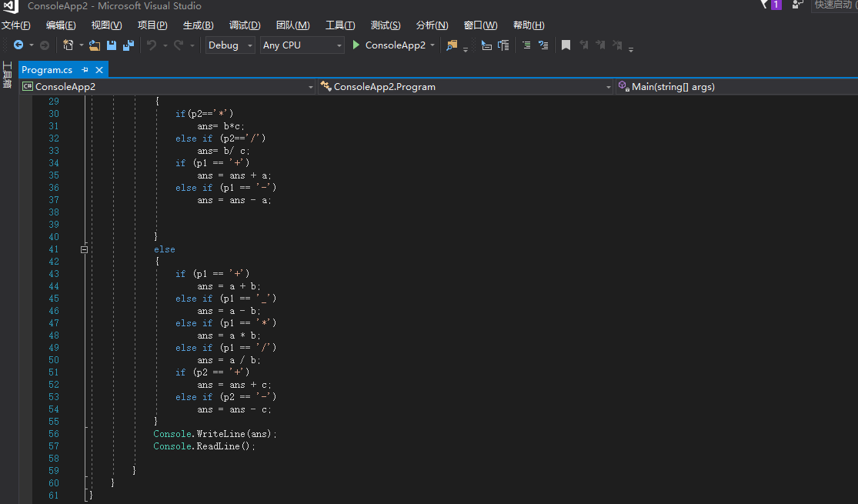
Task: Click the Navigate Backward arrow icon
Action: (x=18, y=45)
